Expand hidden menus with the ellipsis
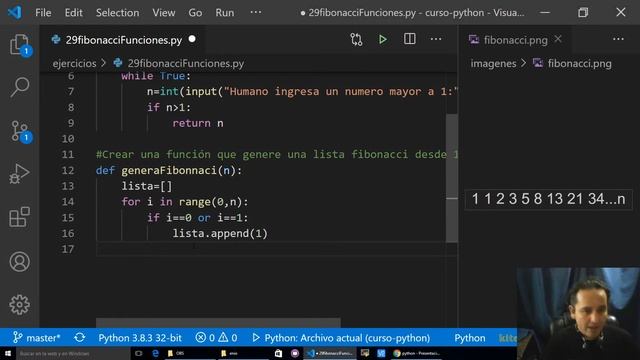Viewport: 640px width, 360px height. point(256,12)
